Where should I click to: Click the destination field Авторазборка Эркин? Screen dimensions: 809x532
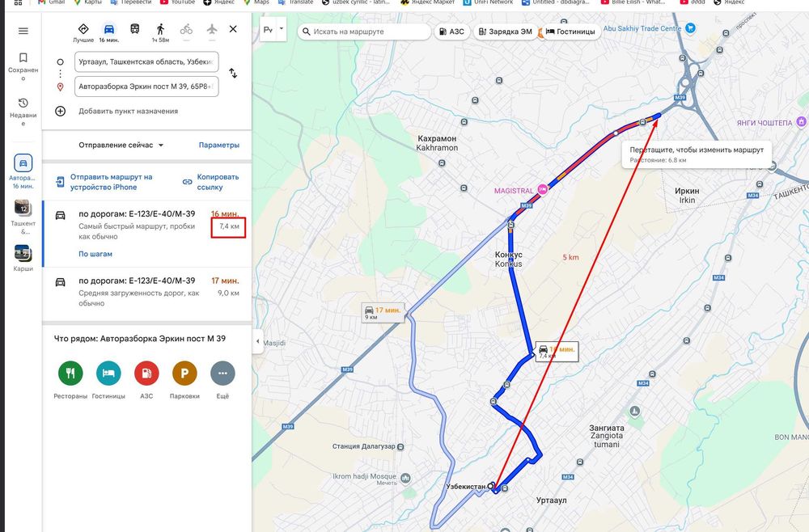coord(146,87)
